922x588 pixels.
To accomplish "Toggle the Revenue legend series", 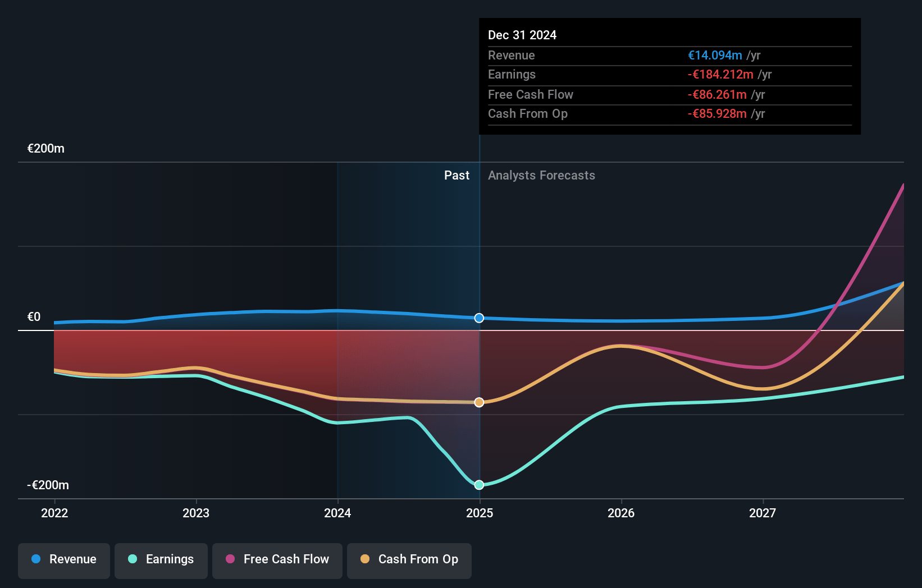I will [64, 561].
